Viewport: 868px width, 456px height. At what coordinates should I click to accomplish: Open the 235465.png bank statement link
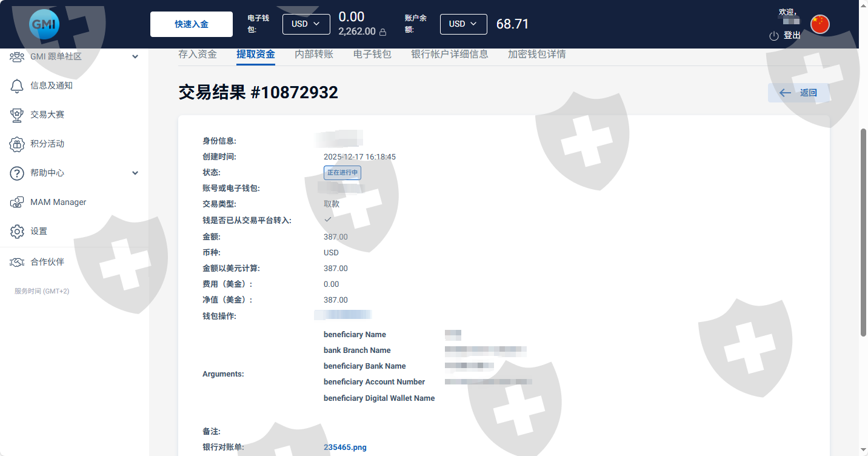click(345, 448)
